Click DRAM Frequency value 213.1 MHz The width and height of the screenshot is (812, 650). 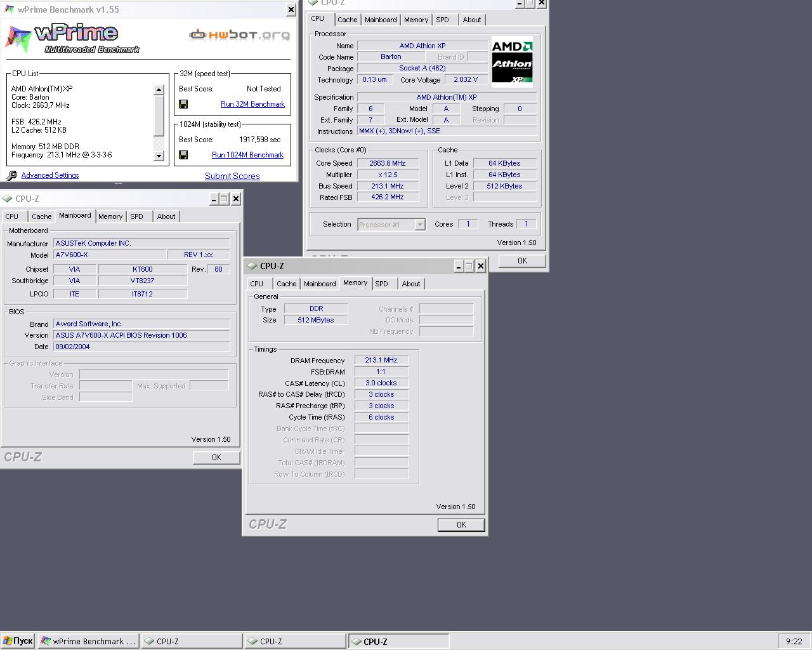point(381,360)
